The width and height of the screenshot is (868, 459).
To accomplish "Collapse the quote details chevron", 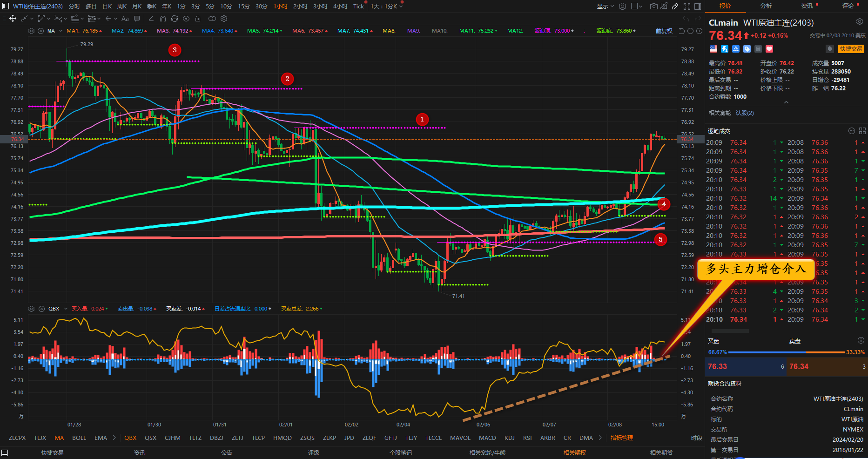I will tap(786, 102).
